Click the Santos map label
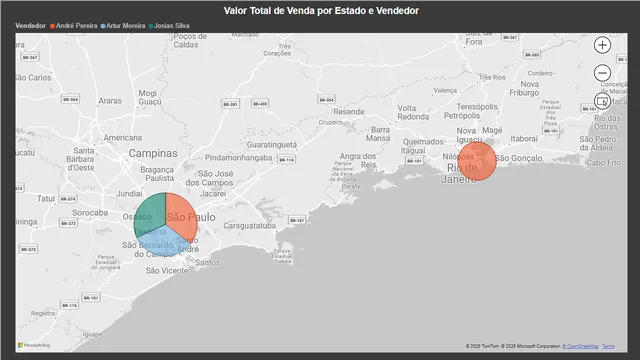 point(207,263)
